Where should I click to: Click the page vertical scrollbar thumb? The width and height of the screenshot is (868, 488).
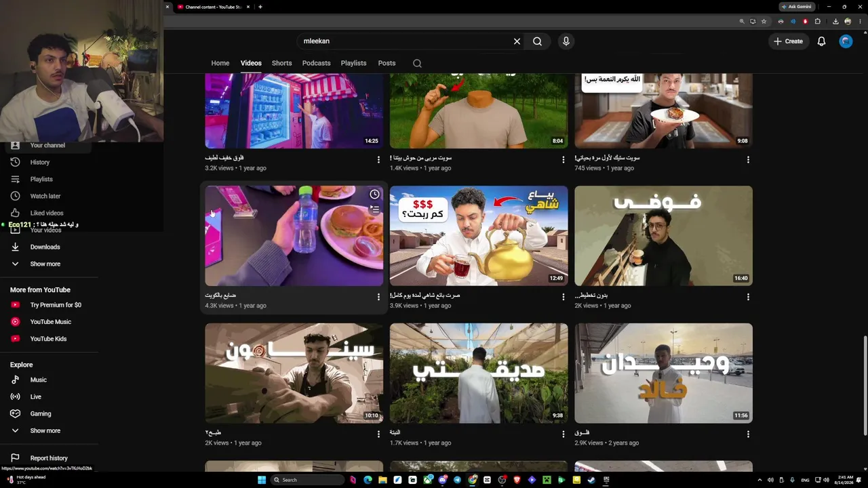[865, 386]
